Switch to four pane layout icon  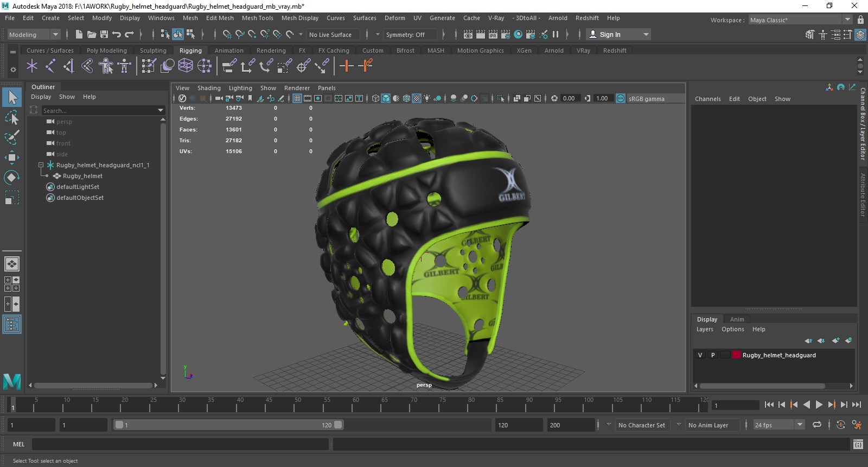point(12,284)
